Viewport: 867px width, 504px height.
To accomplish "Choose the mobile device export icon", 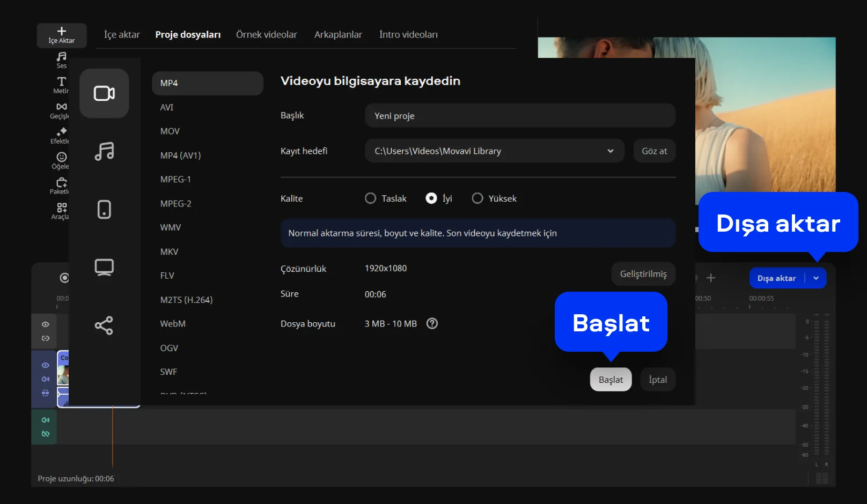I will pyautogui.click(x=104, y=209).
